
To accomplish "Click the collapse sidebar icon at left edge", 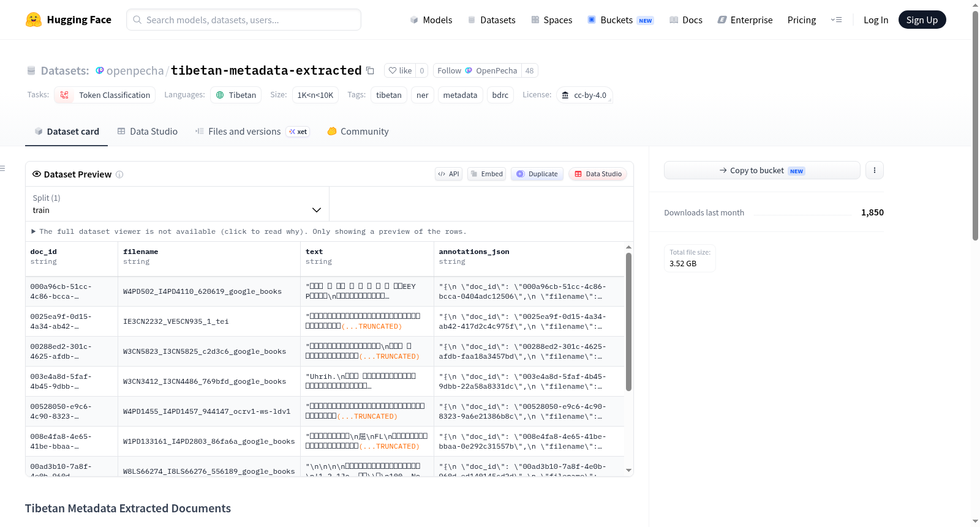I will [x=2, y=168].
